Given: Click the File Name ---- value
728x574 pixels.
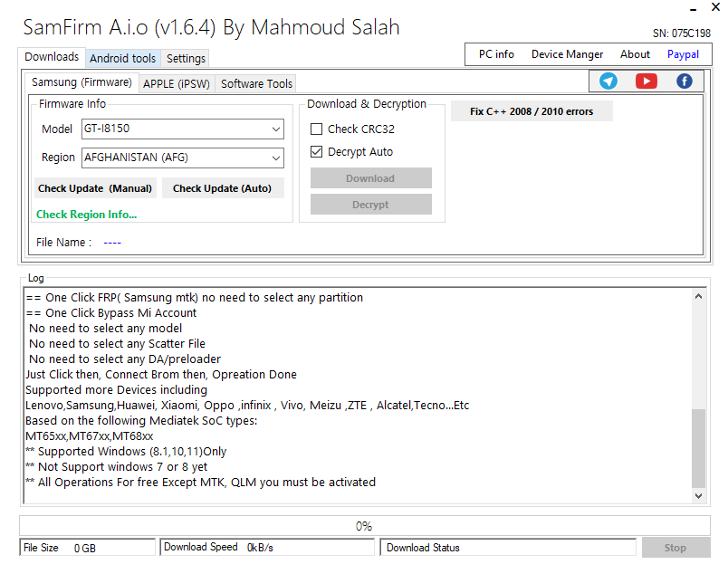Looking at the screenshot, I should (112, 243).
